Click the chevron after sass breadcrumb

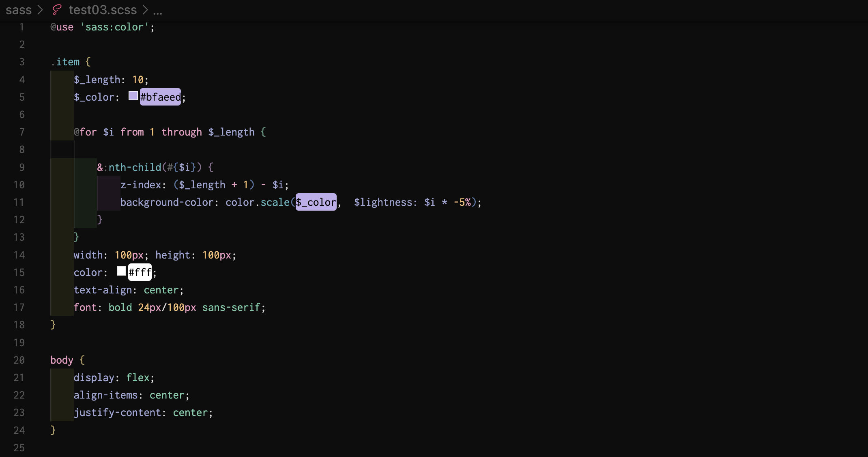tap(40, 10)
